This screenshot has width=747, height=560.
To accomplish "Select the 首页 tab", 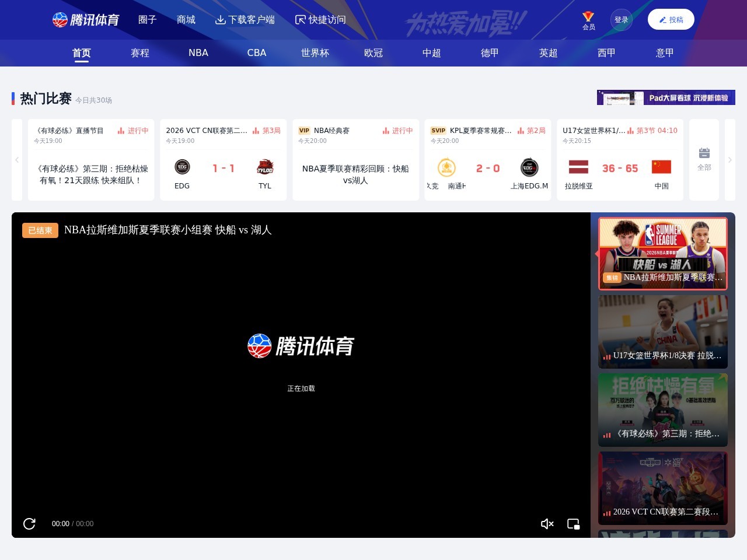I will [x=82, y=53].
